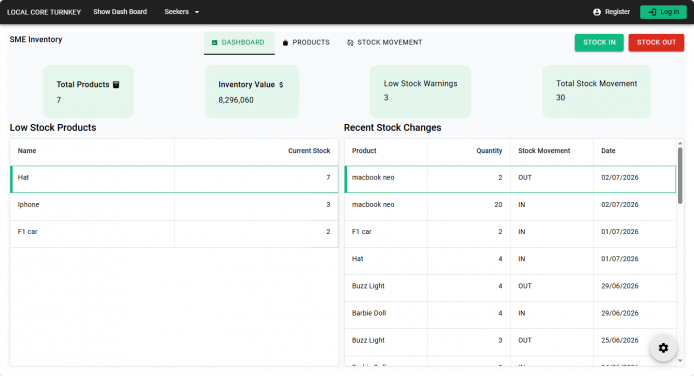Select the F1 car row in Low Stock Products

[174, 234]
